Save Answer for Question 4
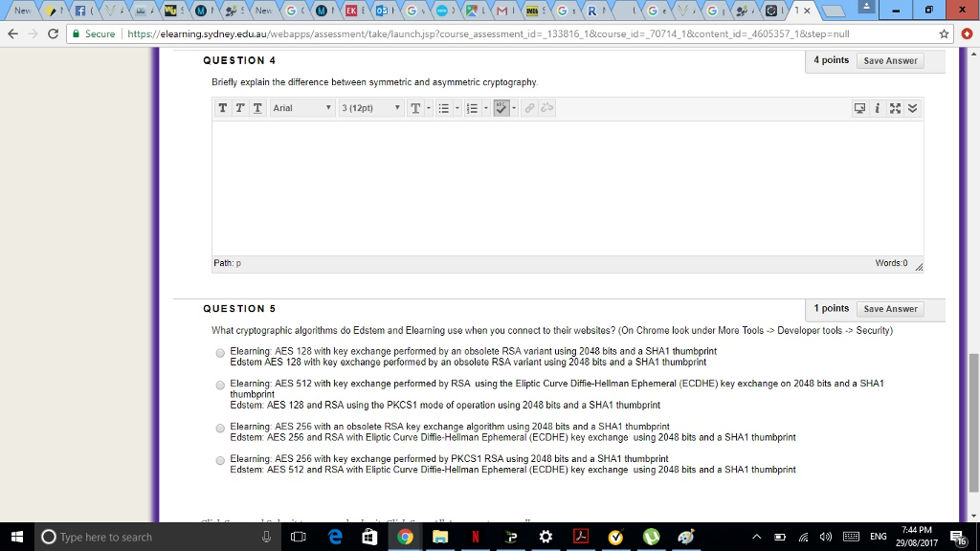The image size is (980, 551). point(890,60)
